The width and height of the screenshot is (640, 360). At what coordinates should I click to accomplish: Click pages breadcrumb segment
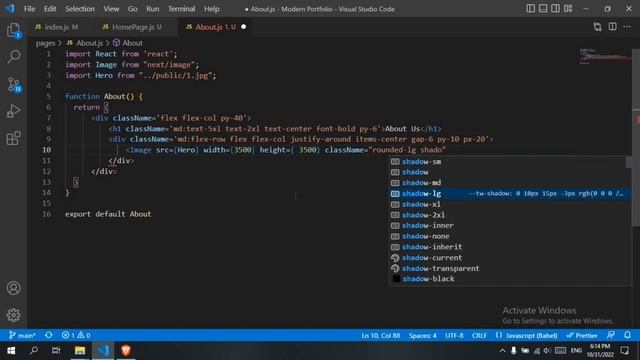coord(45,43)
